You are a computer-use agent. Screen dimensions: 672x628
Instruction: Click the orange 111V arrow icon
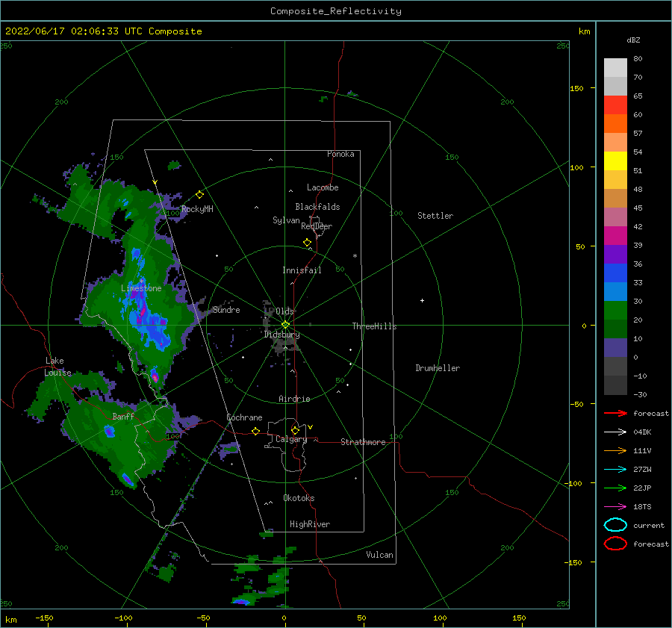click(x=615, y=450)
